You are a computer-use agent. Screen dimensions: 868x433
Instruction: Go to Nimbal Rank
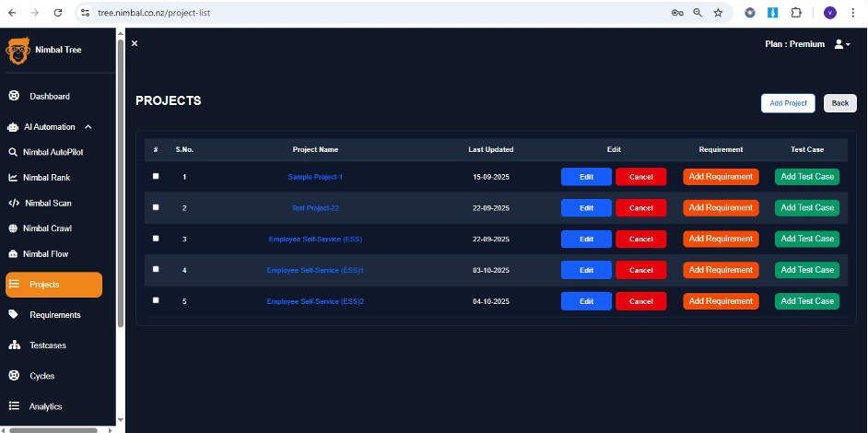46,178
